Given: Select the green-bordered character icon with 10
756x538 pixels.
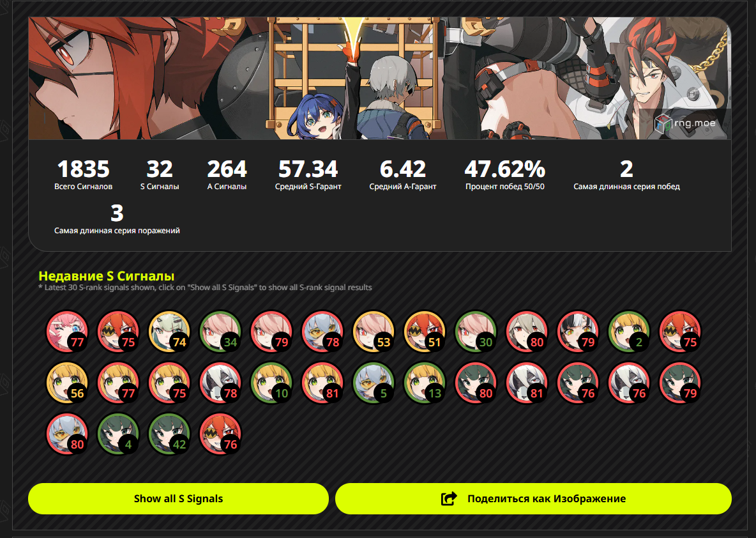Looking at the screenshot, I should (271, 383).
